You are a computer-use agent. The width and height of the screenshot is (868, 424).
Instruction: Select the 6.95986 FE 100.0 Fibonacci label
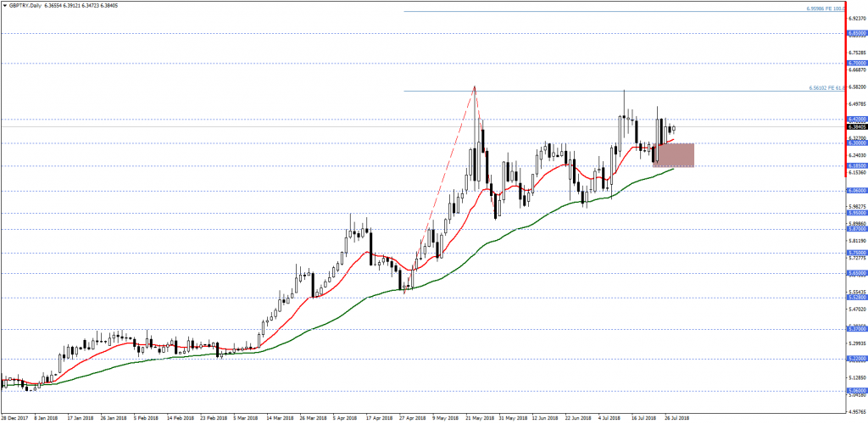coord(825,8)
